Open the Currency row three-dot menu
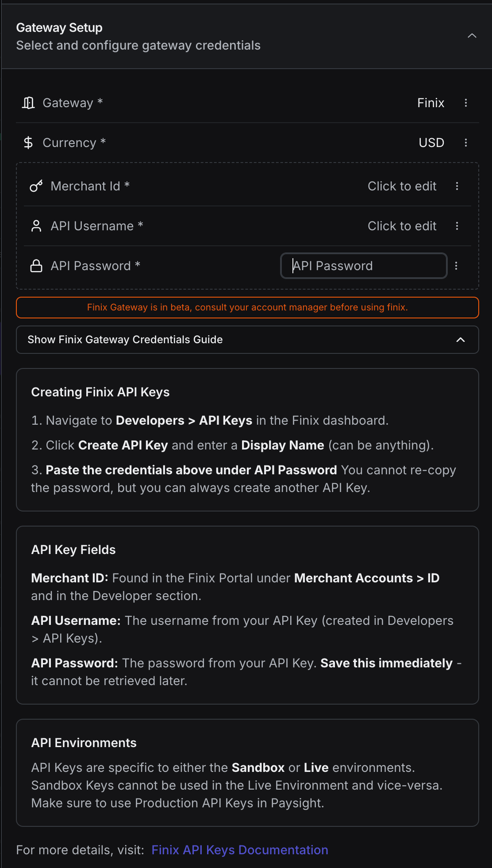The height and width of the screenshot is (868, 492). point(466,143)
